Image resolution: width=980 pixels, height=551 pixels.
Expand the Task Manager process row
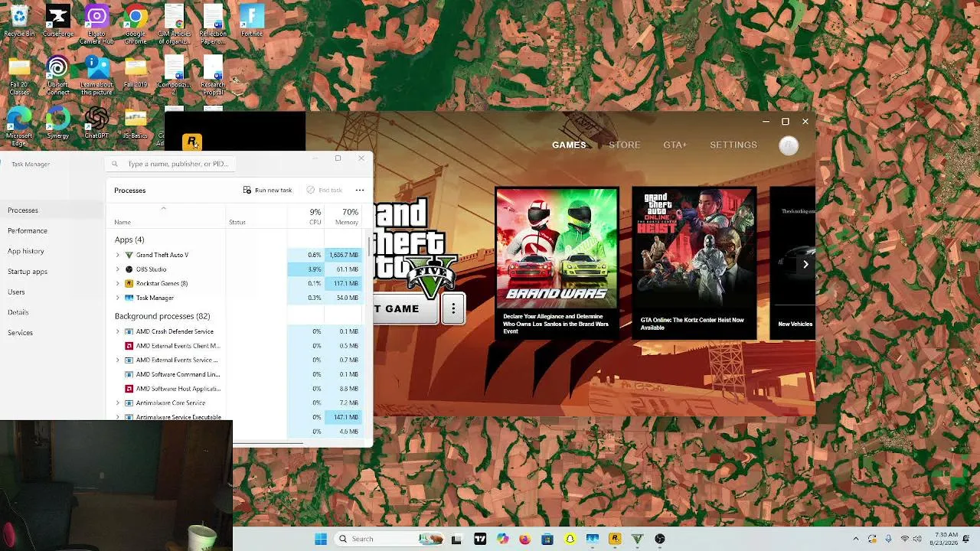point(118,298)
